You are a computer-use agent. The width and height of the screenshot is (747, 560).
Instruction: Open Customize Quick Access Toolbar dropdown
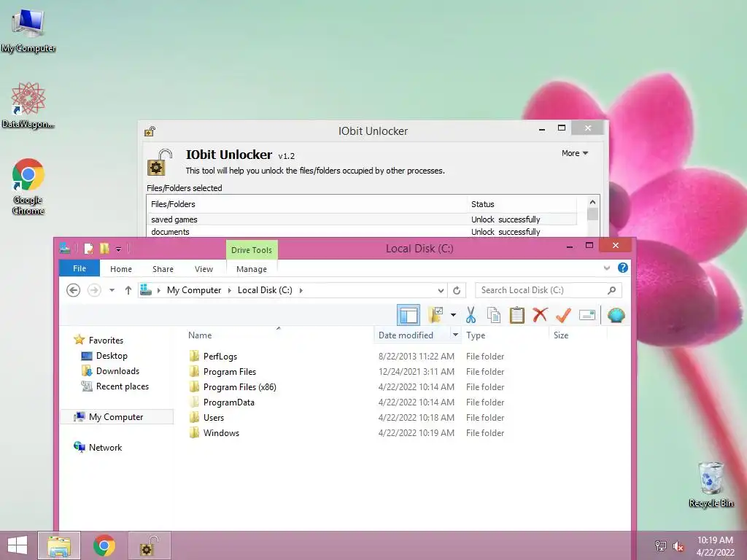tap(118, 249)
